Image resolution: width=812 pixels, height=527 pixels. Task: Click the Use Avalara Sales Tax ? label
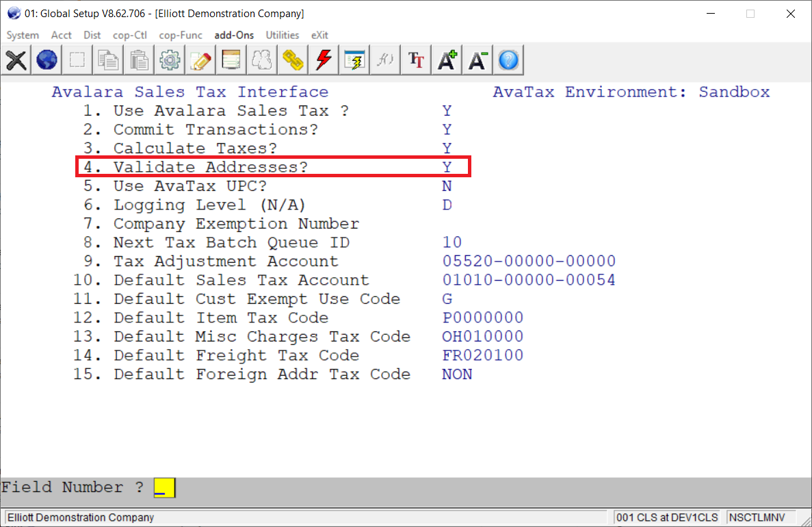(x=231, y=111)
